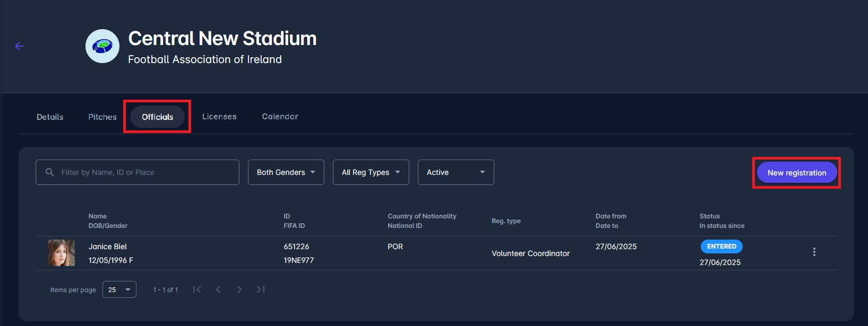The height and width of the screenshot is (326, 868).
Task: Switch to the Details tab
Action: tap(50, 117)
